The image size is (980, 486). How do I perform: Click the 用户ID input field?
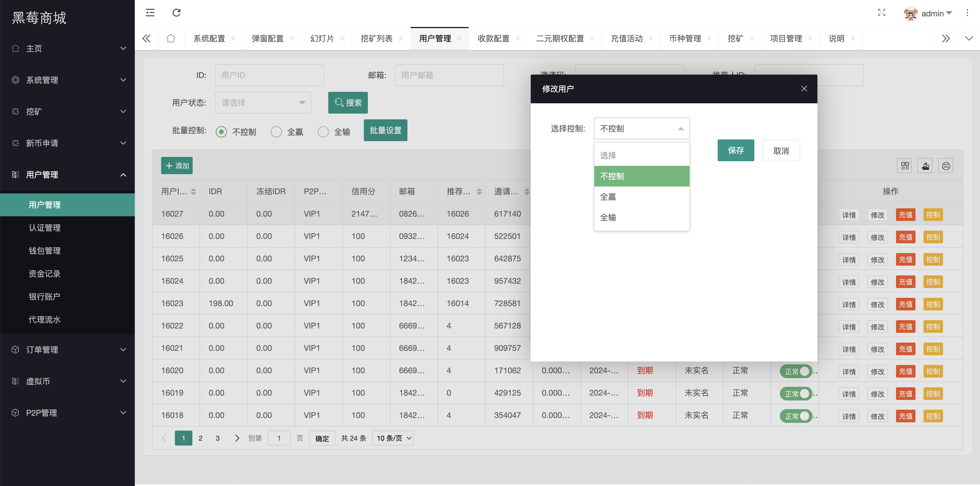pos(269,75)
